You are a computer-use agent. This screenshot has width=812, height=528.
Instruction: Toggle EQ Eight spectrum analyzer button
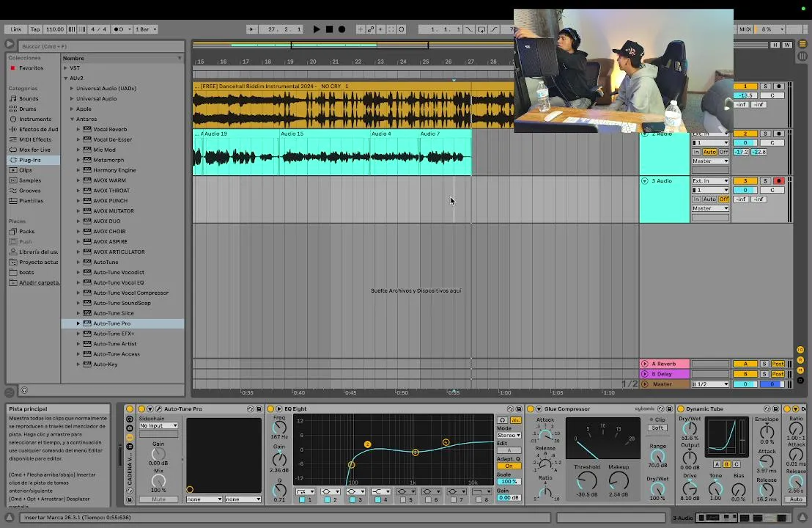point(516,420)
